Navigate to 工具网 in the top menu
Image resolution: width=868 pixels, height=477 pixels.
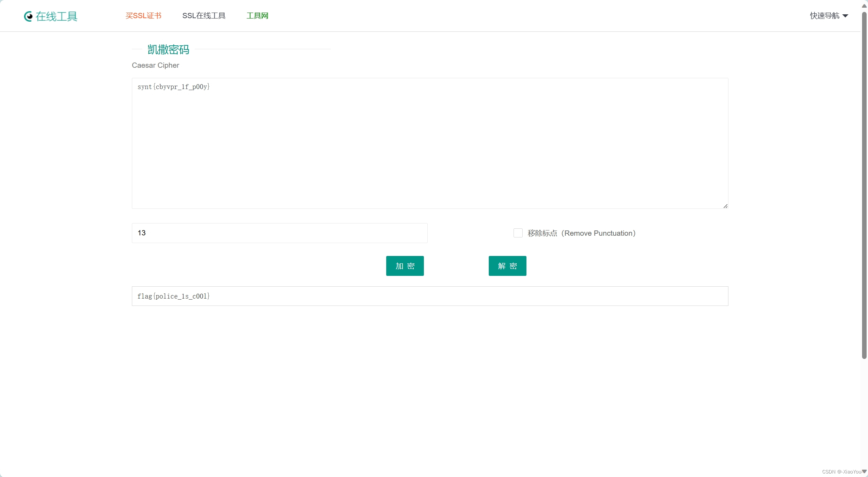pos(257,16)
